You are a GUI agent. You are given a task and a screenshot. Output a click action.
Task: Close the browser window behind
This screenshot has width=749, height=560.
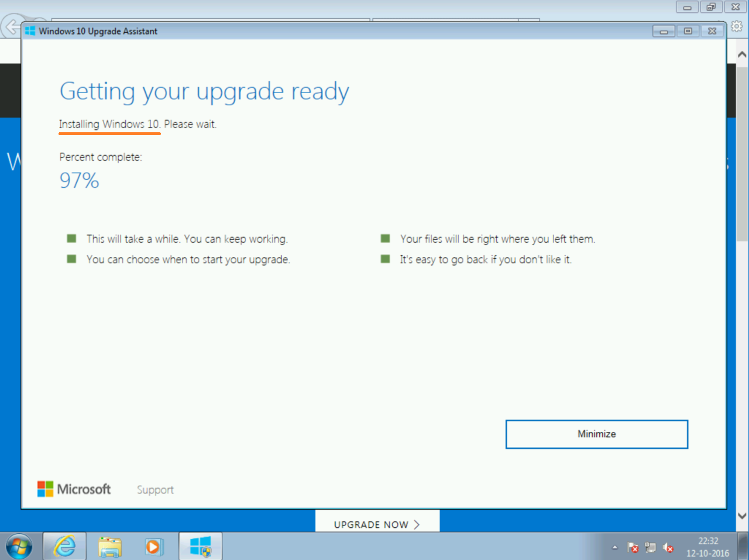click(736, 7)
